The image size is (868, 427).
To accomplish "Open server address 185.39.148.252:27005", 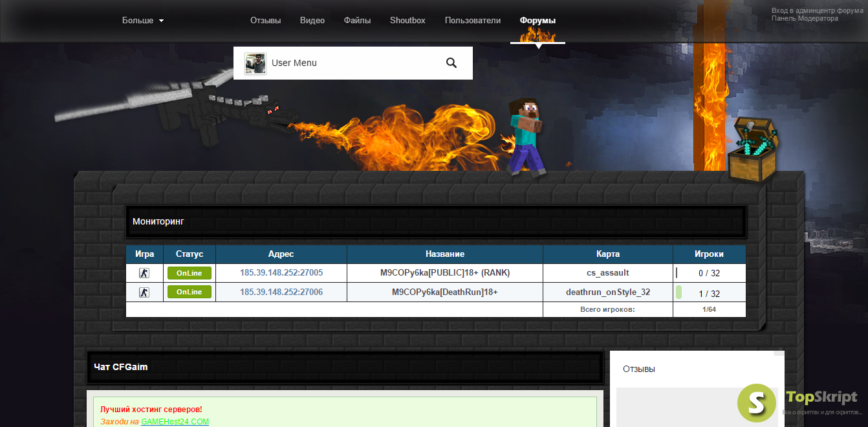I will tap(281, 273).
